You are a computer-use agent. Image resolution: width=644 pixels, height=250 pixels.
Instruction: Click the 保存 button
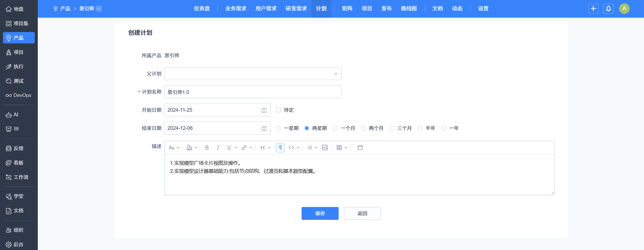(x=320, y=213)
